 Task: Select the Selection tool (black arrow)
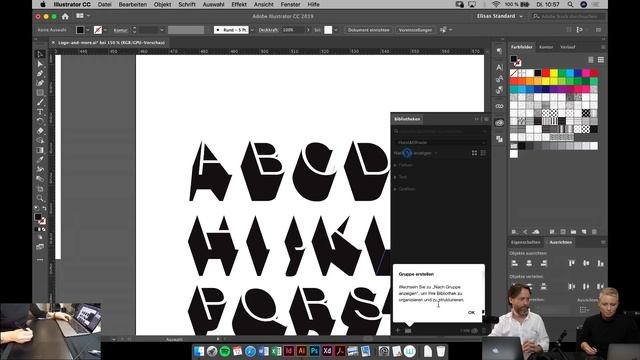(40, 54)
